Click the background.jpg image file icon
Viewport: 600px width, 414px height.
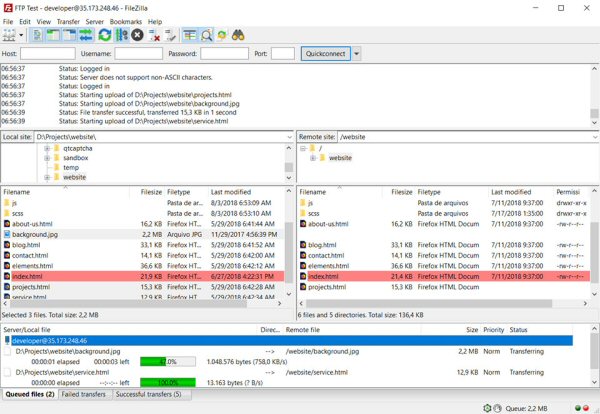(x=7, y=234)
